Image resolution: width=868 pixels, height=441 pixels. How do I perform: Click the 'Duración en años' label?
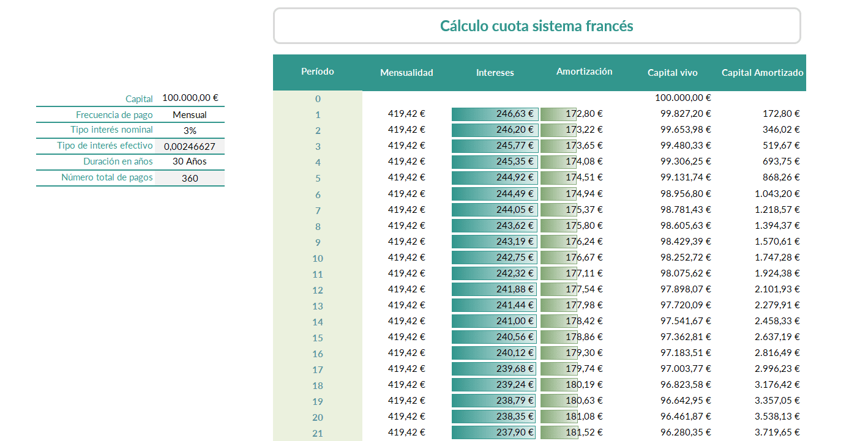(118, 161)
